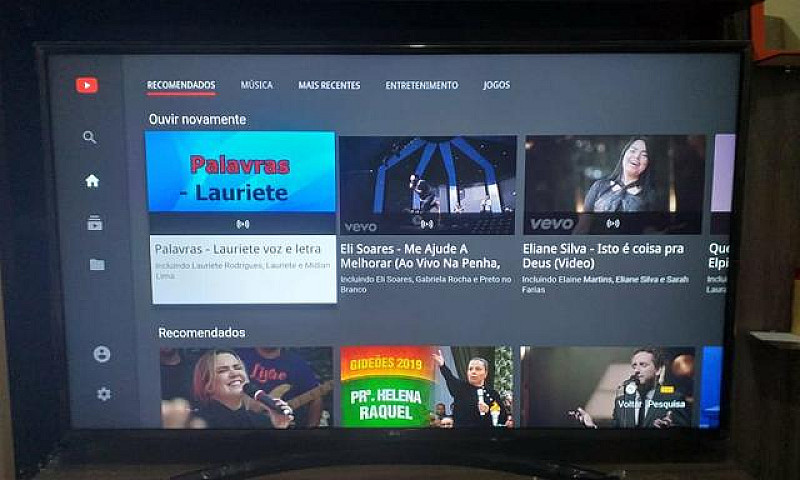
Task: Switch to the Música tab
Action: pos(257,85)
